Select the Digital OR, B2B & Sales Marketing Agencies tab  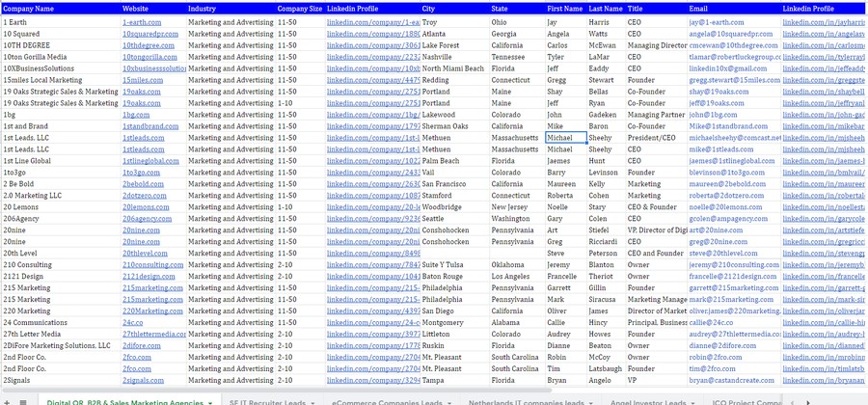pyautogui.click(x=125, y=403)
